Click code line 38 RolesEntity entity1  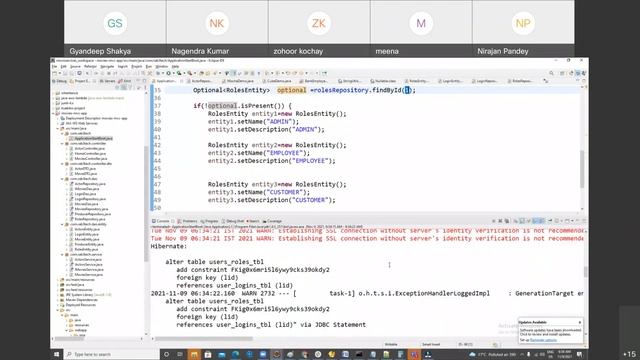277,114
